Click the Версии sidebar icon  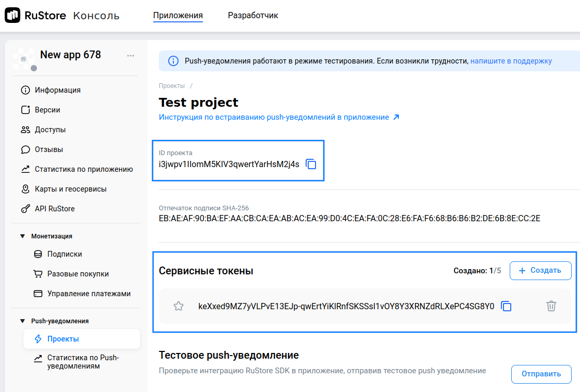click(26, 110)
